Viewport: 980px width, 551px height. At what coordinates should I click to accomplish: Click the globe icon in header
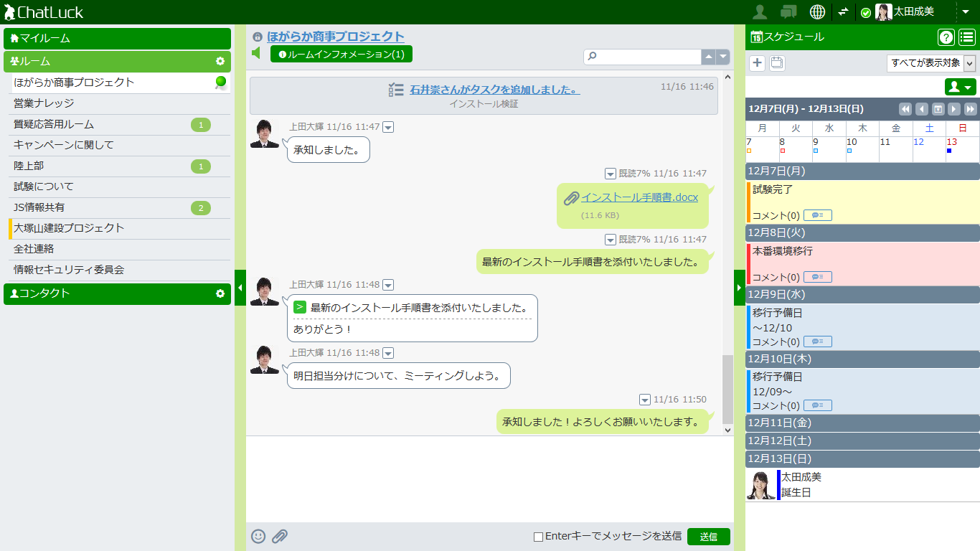817,11
